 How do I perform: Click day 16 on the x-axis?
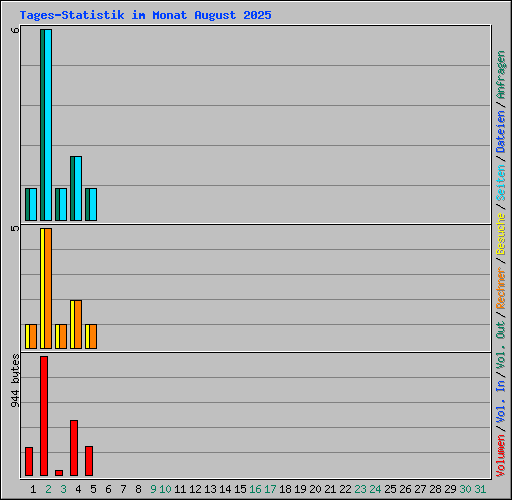255,489
